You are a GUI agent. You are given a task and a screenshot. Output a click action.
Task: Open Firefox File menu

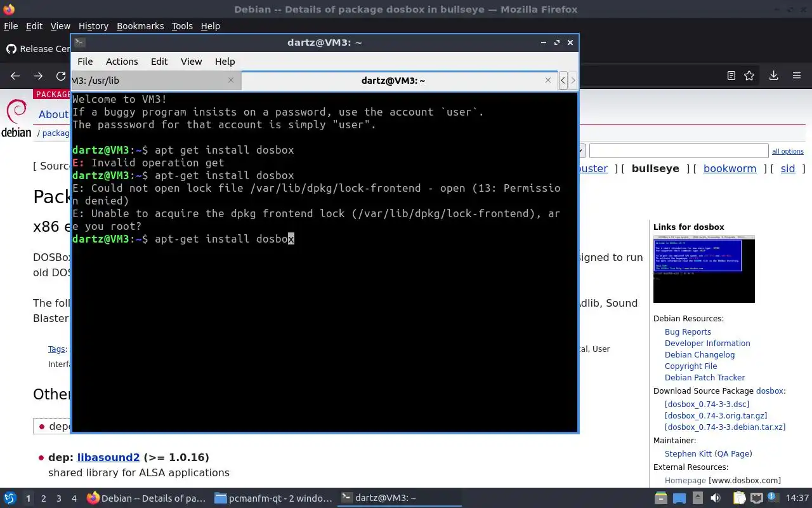coord(11,26)
